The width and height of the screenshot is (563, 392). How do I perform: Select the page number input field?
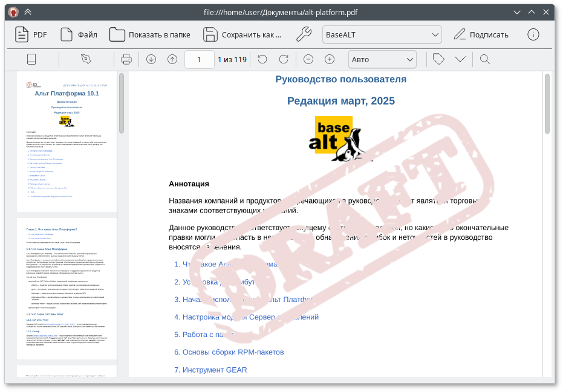coord(200,59)
